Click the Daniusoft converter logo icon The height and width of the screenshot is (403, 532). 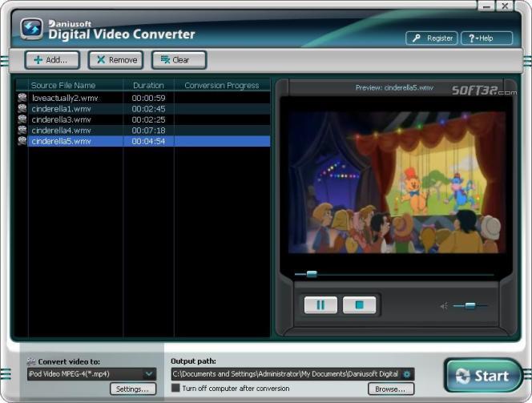[31, 29]
